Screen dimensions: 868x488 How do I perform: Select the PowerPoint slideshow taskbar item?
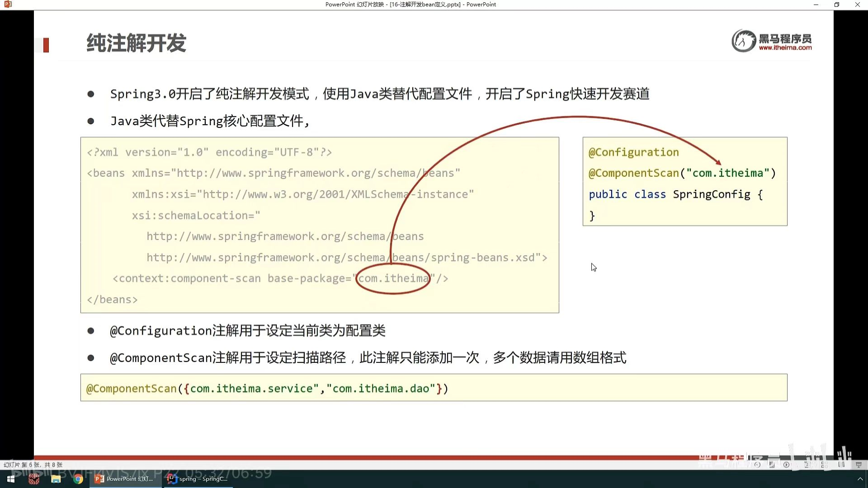(125, 479)
